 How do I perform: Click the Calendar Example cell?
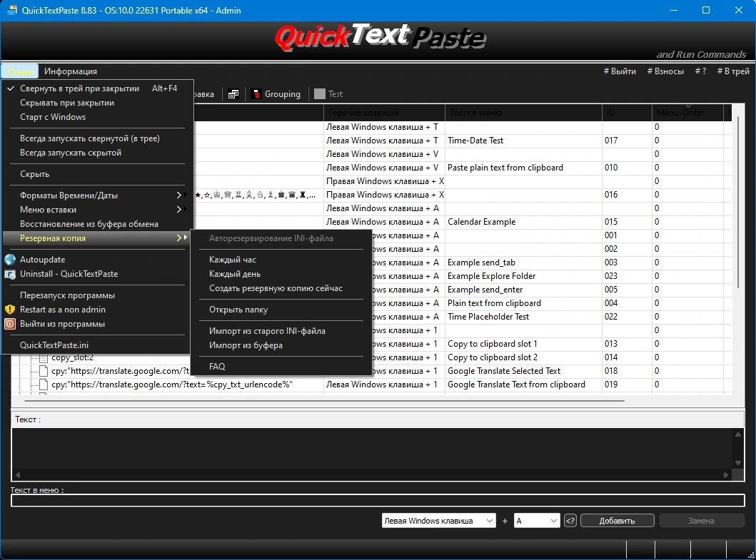click(523, 222)
